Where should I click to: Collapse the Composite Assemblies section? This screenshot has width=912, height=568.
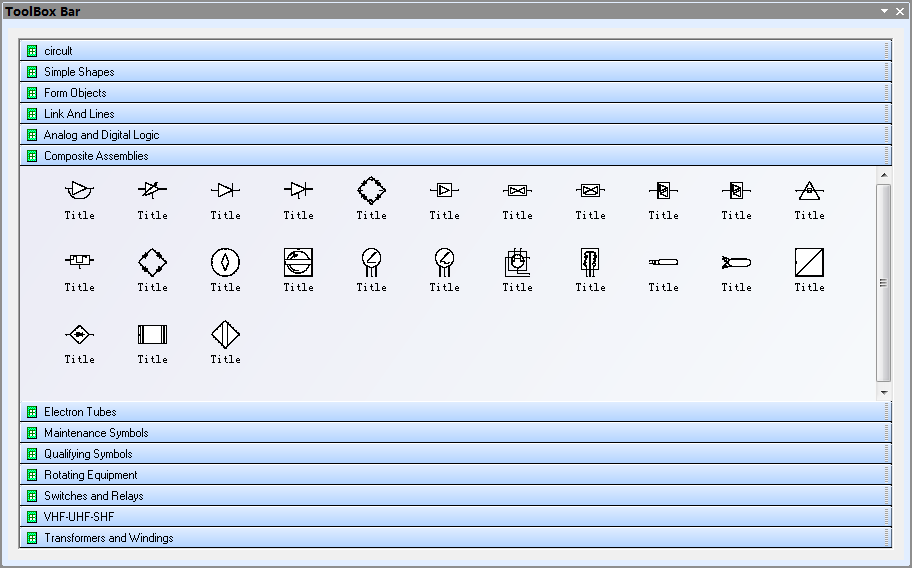tap(96, 156)
